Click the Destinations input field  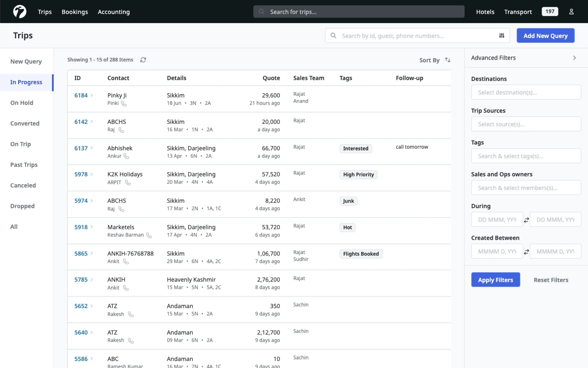(526, 92)
